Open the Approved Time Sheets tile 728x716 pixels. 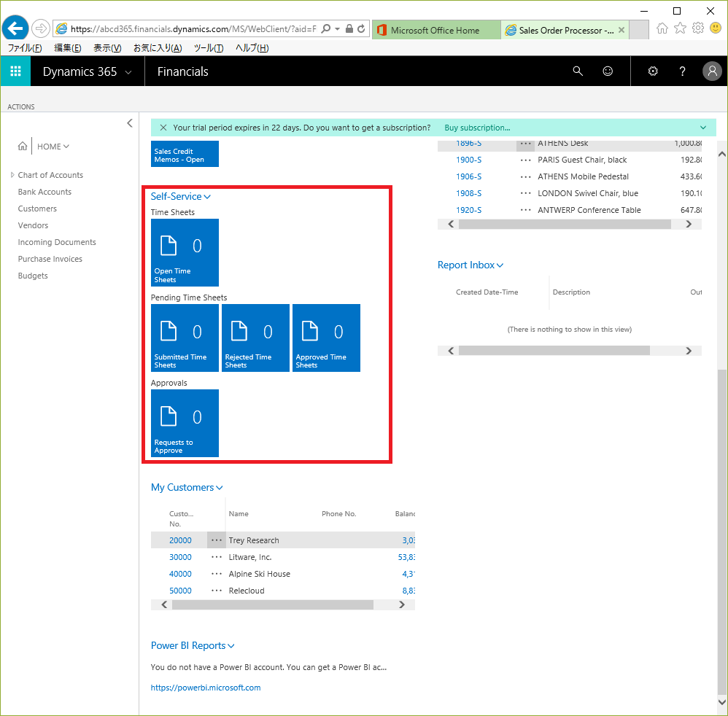(x=326, y=338)
